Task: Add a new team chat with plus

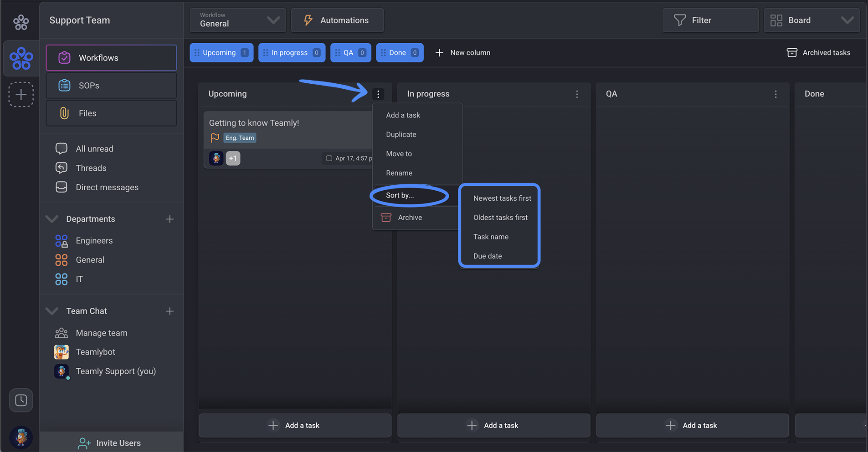Action: pos(170,311)
